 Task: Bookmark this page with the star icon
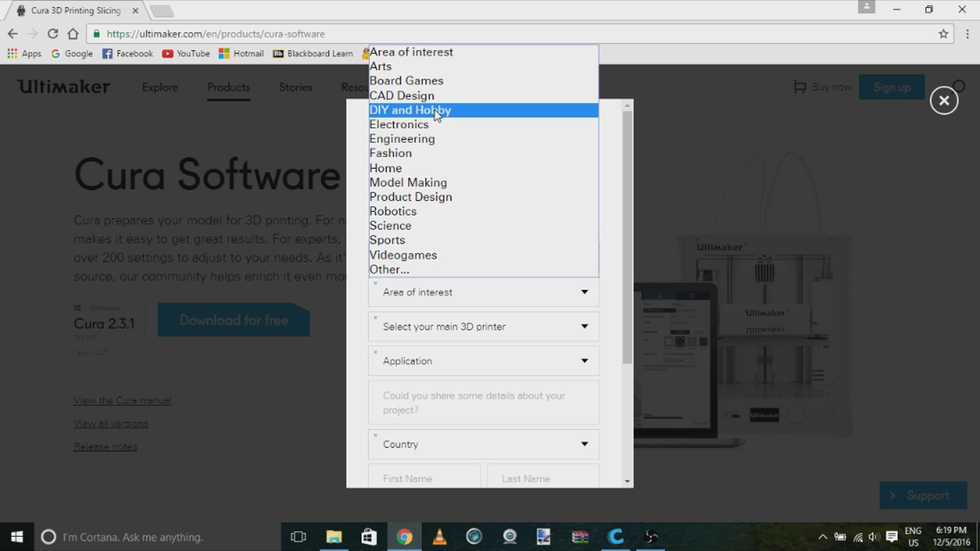point(943,34)
